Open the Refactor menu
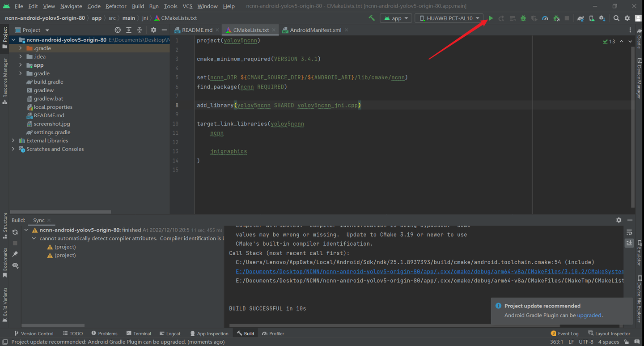 tap(116, 6)
